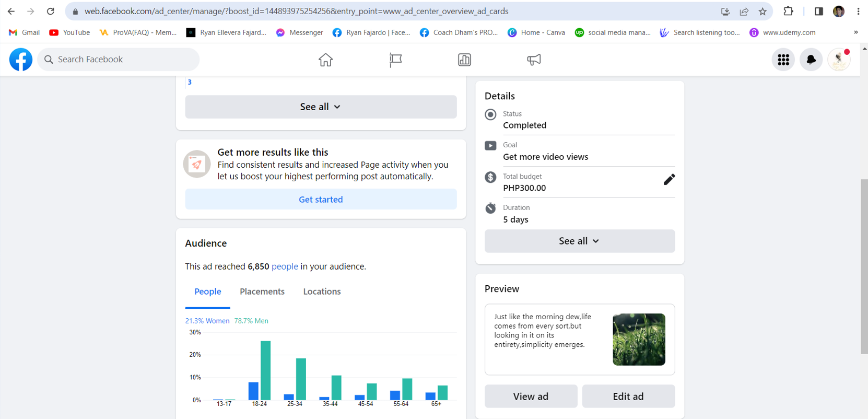
Task: Open the Home icon in navigation
Action: point(325,60)
